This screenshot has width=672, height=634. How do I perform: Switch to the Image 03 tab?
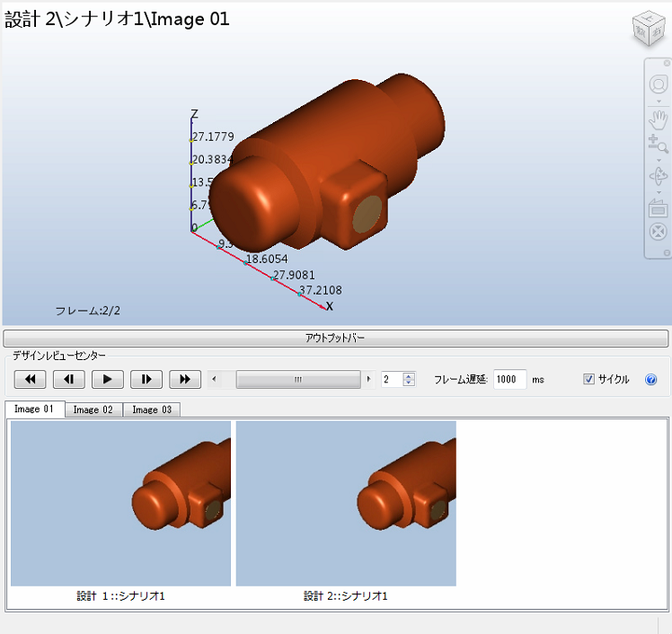pos(152,410)
